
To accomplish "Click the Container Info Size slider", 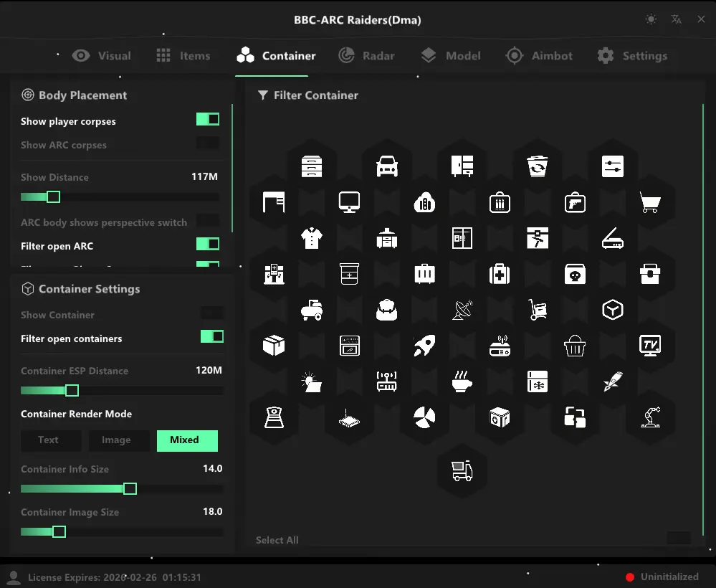I will click(x=122, y=489).
